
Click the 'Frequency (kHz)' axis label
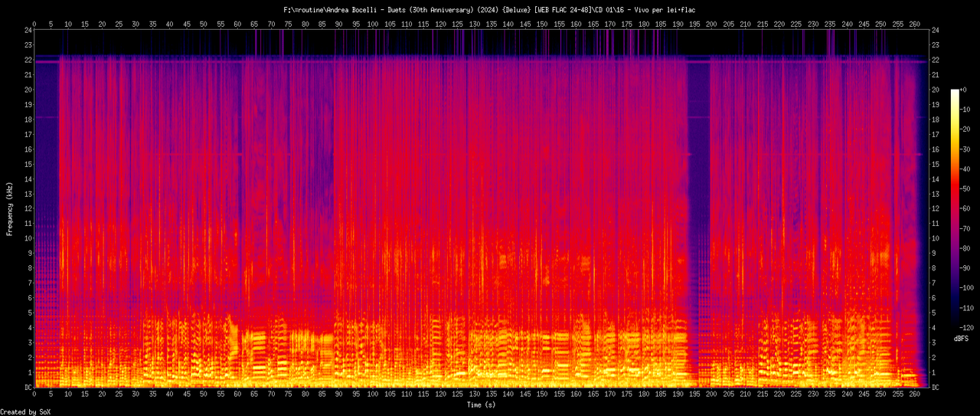point(9,208)
